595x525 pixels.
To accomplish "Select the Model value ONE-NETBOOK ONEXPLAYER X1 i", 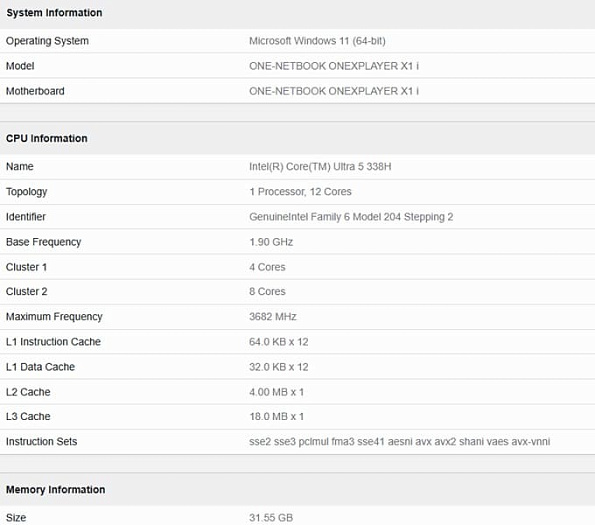I will [334, 66].
